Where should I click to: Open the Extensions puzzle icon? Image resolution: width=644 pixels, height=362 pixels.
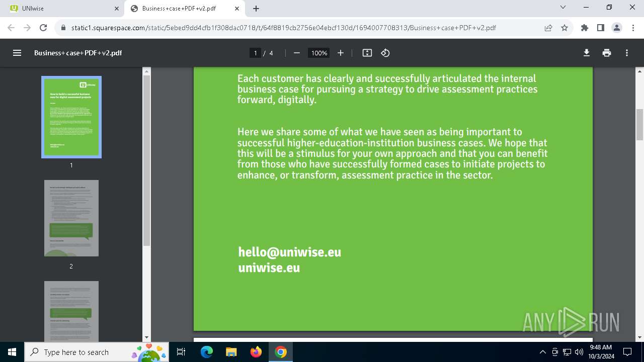click(x=585, y=28)
